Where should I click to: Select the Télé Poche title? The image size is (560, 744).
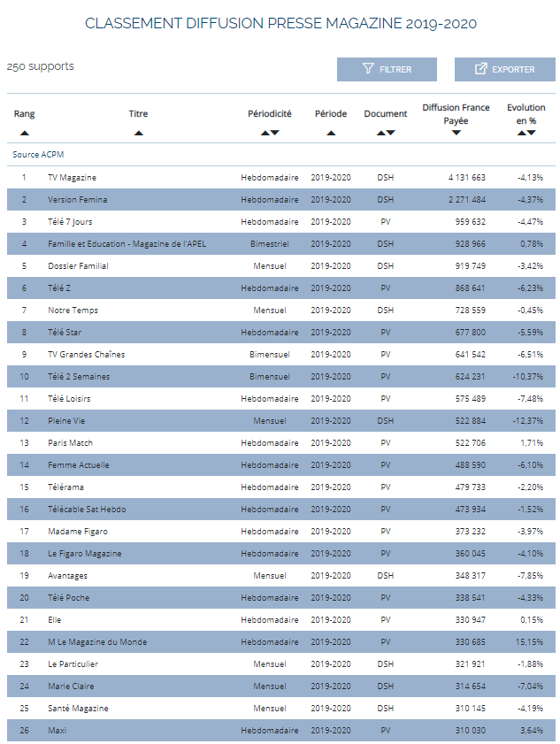click(69, 598)
